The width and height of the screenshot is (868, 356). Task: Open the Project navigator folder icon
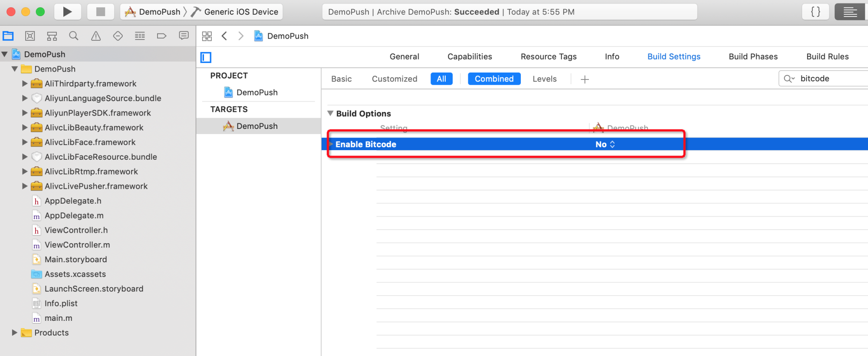[x=8, y=36]
